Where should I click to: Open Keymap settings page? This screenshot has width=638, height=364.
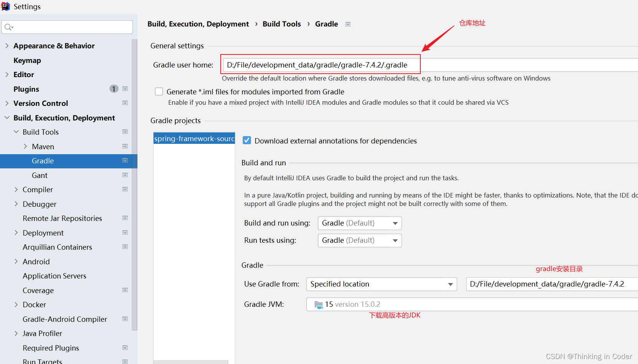point(27,60)
